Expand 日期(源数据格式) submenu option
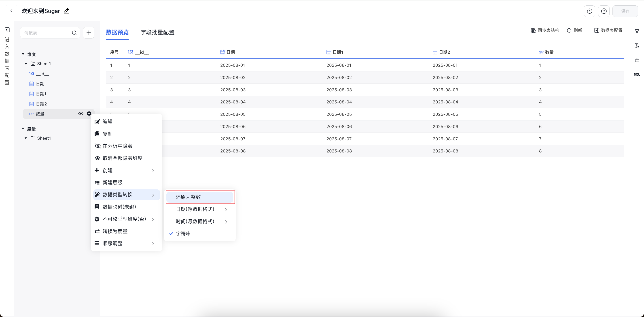The image size is (644, 317). tap(200, 209)
